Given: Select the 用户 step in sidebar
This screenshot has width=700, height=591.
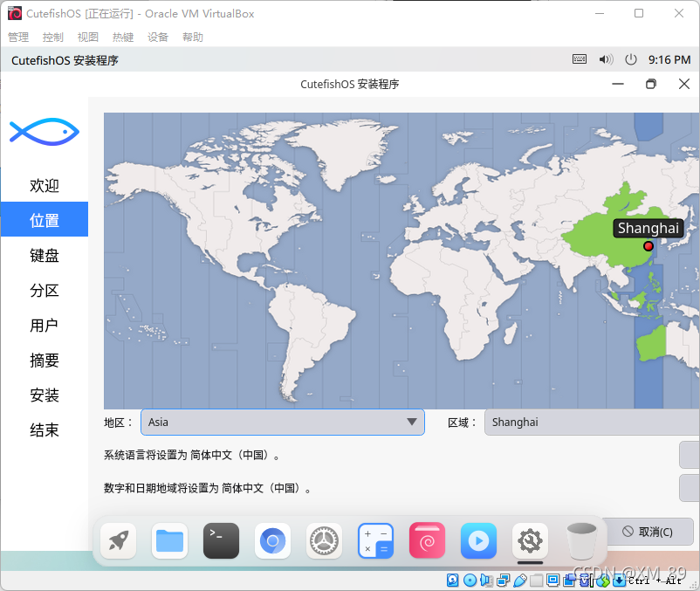Looking at the screenshot, I should 45,325.
